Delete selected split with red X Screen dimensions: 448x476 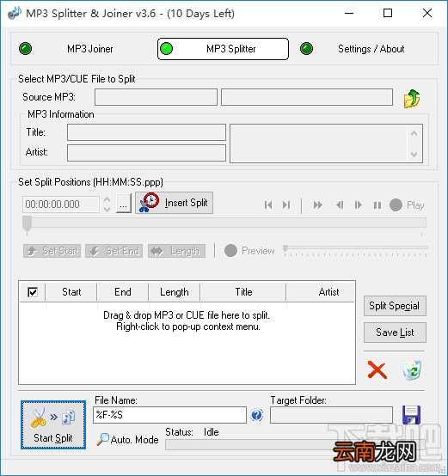tap(377, 370)
